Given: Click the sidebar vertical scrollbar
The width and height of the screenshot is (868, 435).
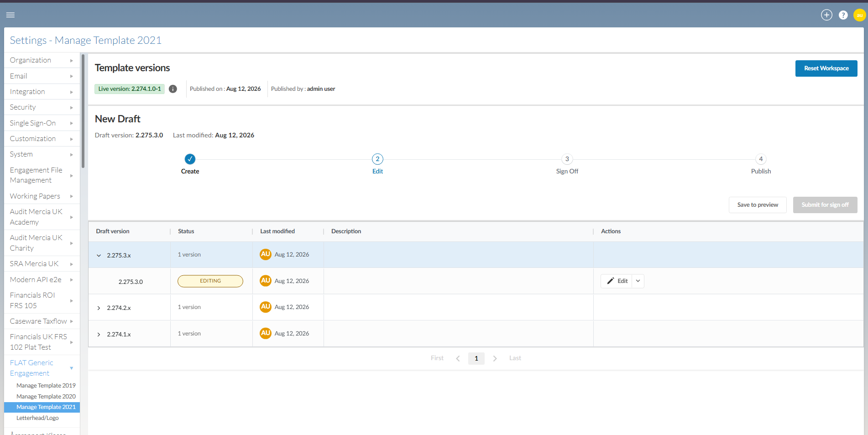Looking at the screenshot, I should pos(83,111).
